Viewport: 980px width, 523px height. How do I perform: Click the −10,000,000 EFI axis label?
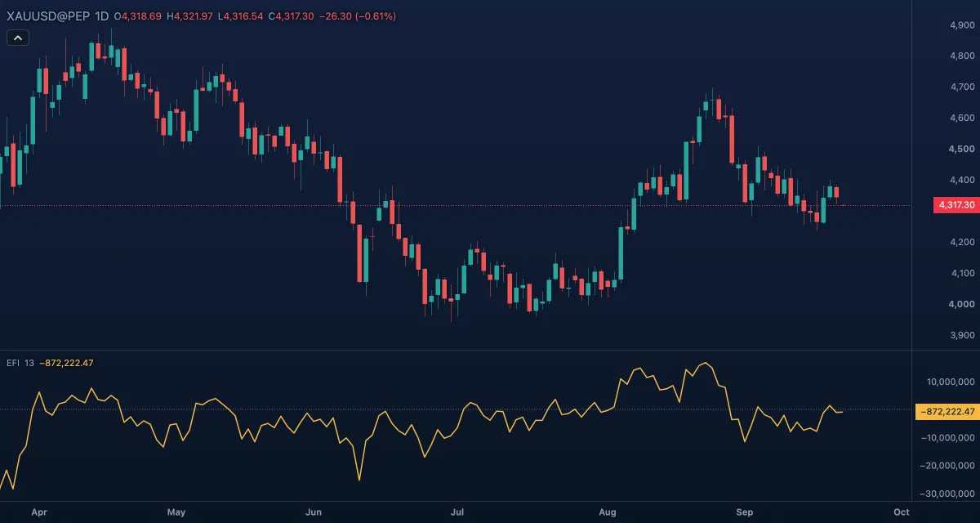pyautogui.click(x=948, y=438)
